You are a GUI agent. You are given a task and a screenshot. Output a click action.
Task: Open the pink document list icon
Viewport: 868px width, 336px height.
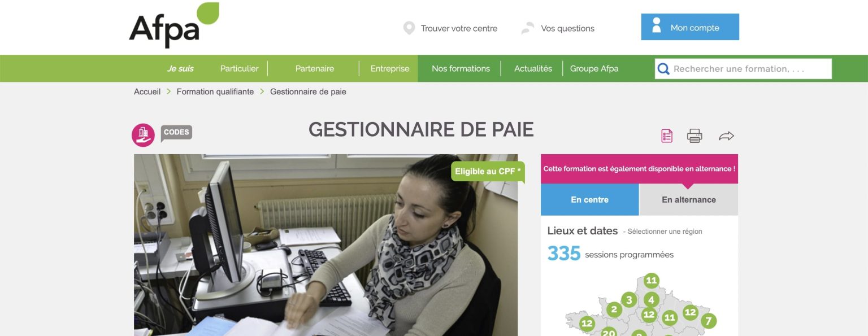[x=667, y=136]
